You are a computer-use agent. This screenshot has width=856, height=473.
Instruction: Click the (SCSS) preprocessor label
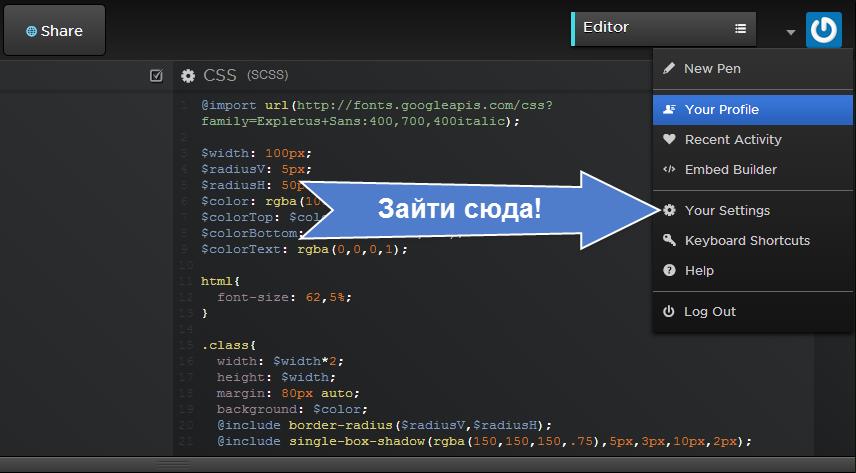point(267,75)
